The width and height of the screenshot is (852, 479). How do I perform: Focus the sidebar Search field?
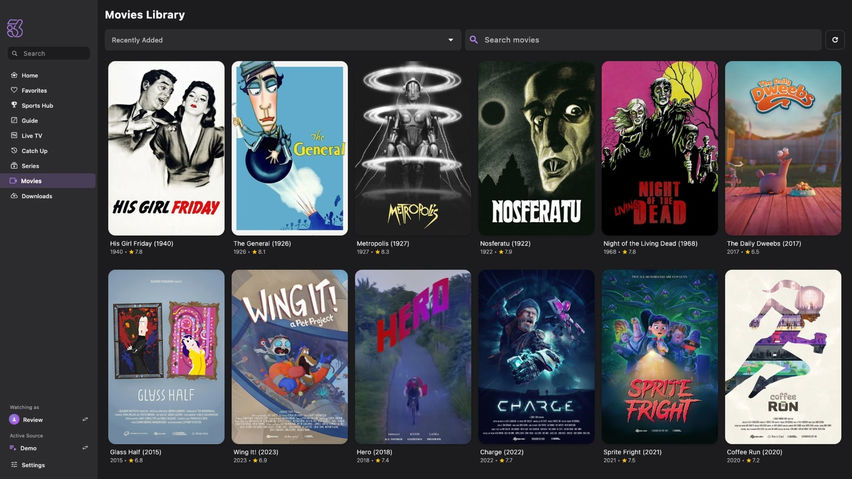pos(49,53)
